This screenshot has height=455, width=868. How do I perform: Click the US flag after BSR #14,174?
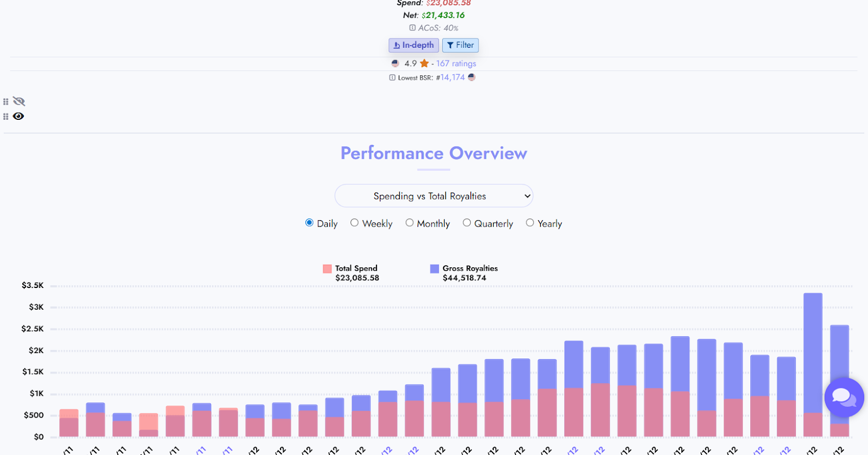point(471,78)
